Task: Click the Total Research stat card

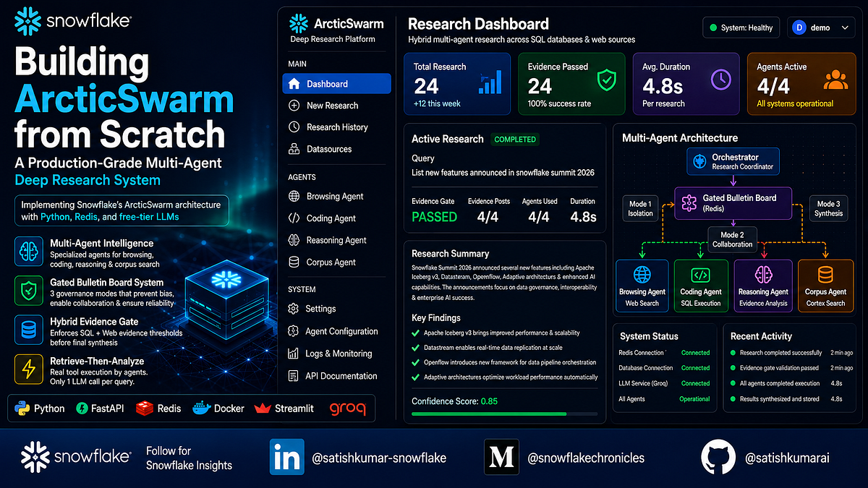Action: pos(457,84)
